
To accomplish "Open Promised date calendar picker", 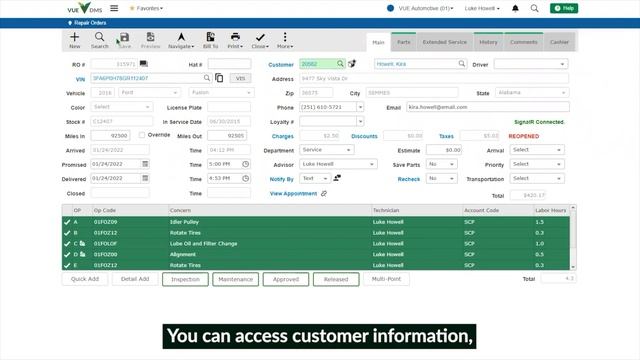I will pos(145,164).
